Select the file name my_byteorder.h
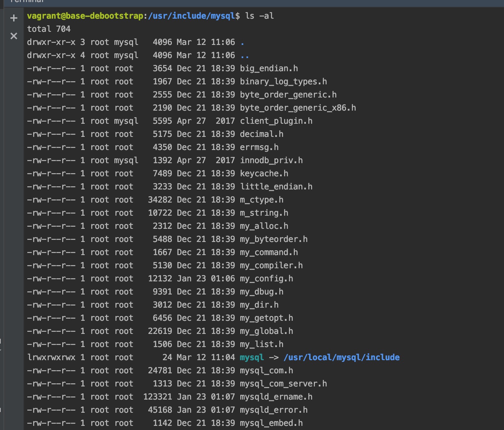The width and height of the screenshot is (504, 430). [x=274, y=239]
